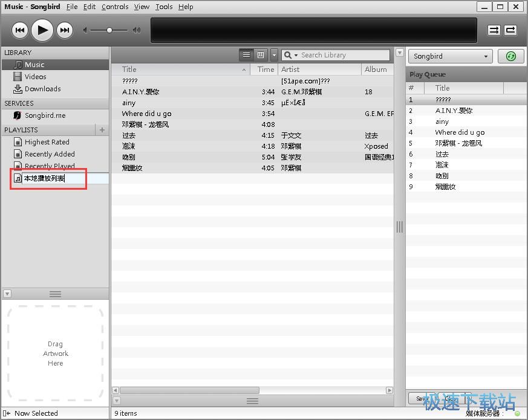Select Videos in the Library sidebar

point(56,77)
